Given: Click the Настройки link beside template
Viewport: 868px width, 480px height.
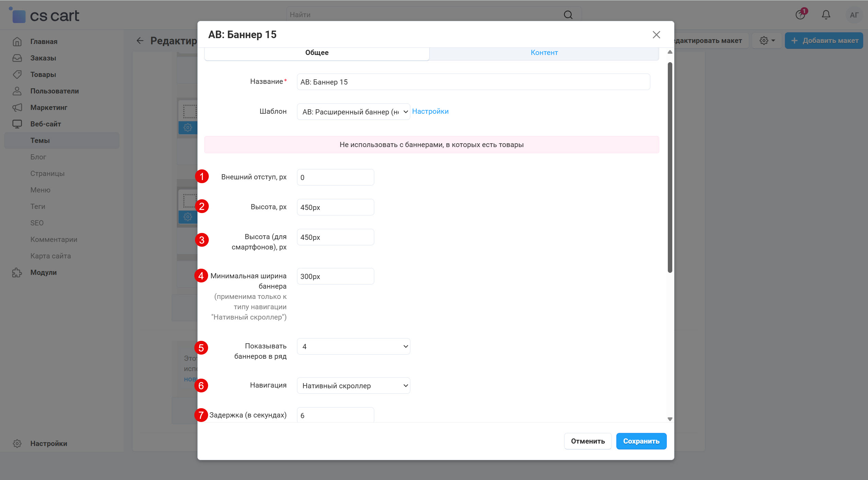Looking at the screenshot, I should click(430, 111).
